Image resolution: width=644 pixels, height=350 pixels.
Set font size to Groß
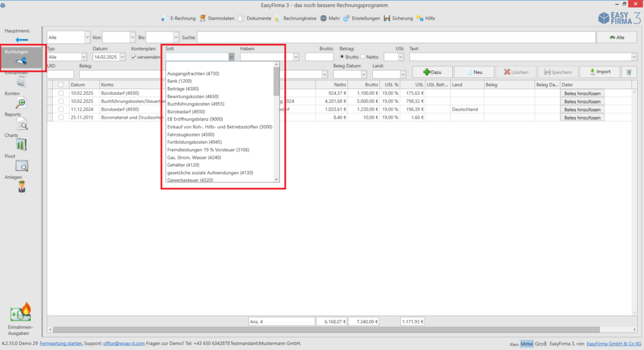(540, 344)
